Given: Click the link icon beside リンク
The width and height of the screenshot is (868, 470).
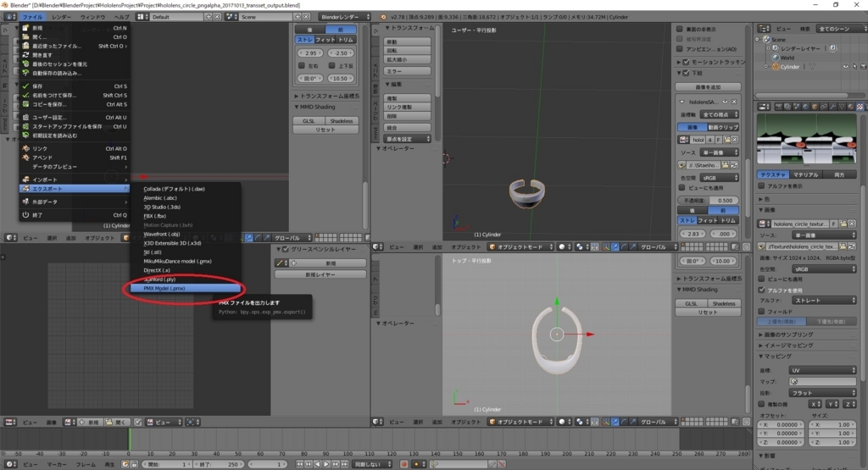Looking at the screenshot, I should click(x=25, y=148).
